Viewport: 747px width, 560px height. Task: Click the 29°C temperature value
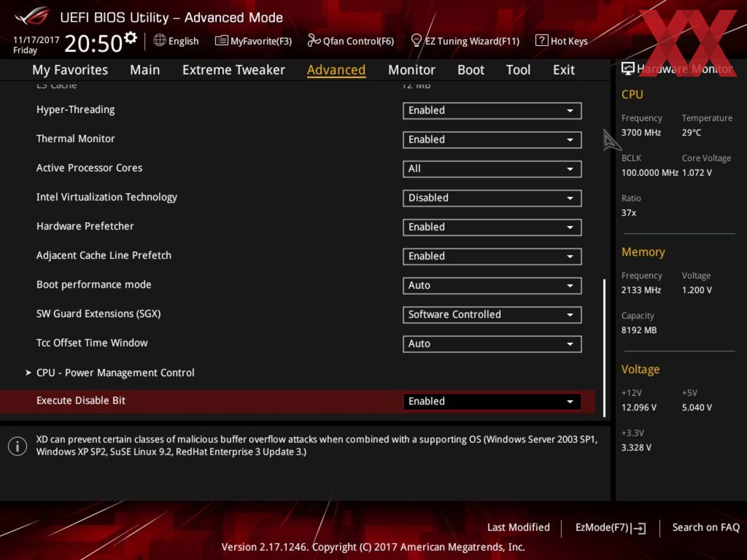(x=692, y=132)
